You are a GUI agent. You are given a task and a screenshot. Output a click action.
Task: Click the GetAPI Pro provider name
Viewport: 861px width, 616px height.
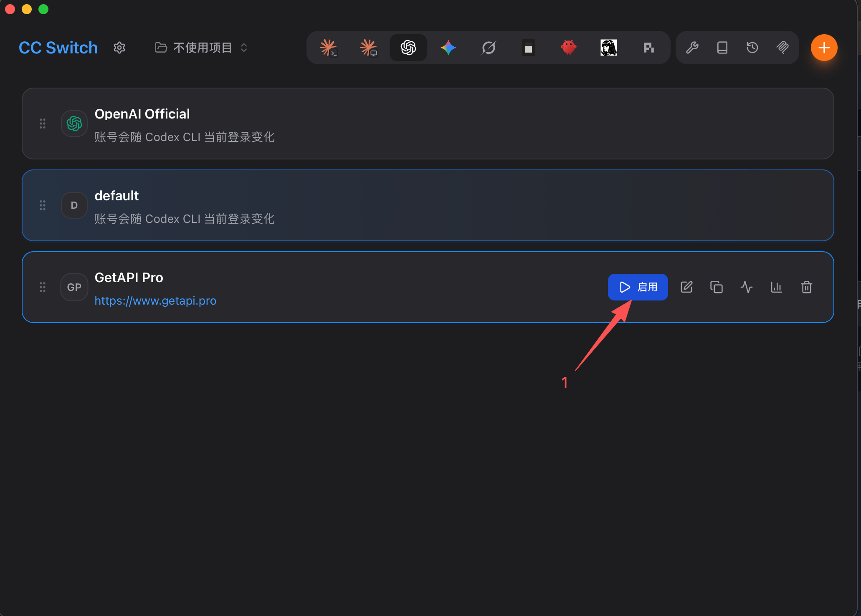[x=129, y=278]
